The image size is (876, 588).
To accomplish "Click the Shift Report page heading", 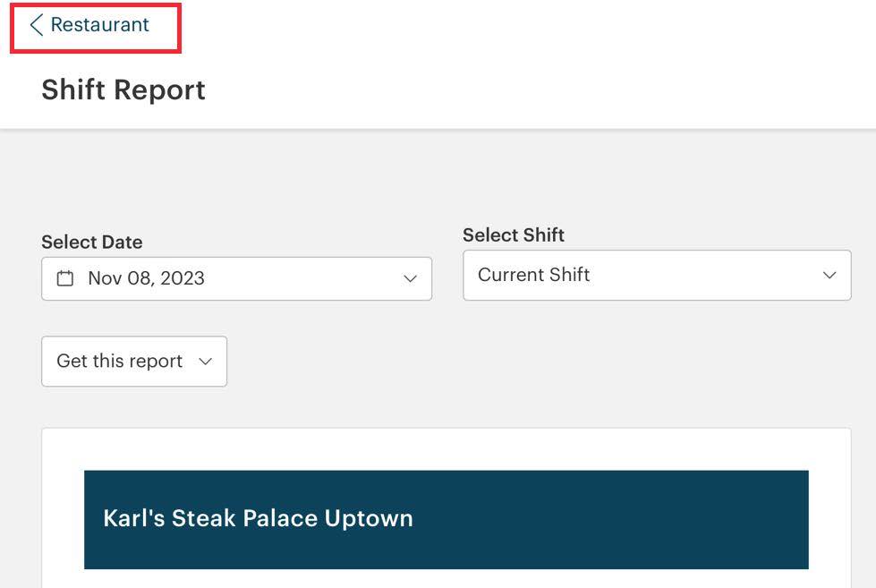I will tap(123, 89).
